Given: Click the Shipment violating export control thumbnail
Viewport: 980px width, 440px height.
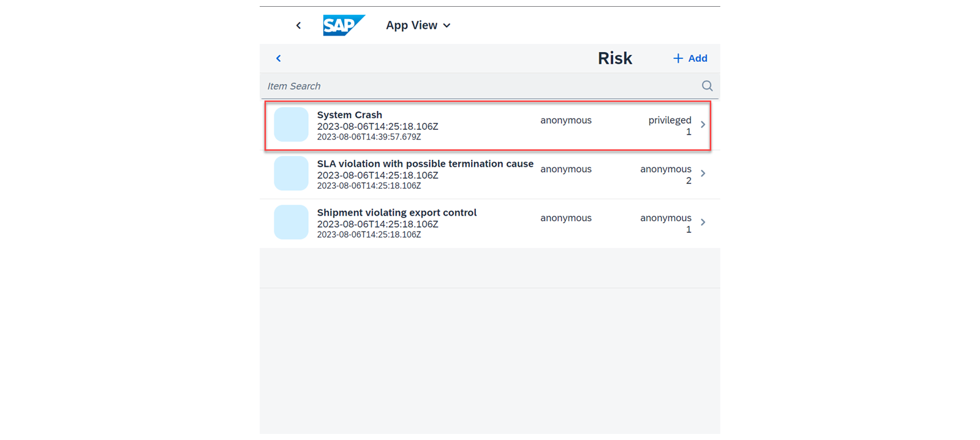Looking at the screenshot, I should pos(291,222).
